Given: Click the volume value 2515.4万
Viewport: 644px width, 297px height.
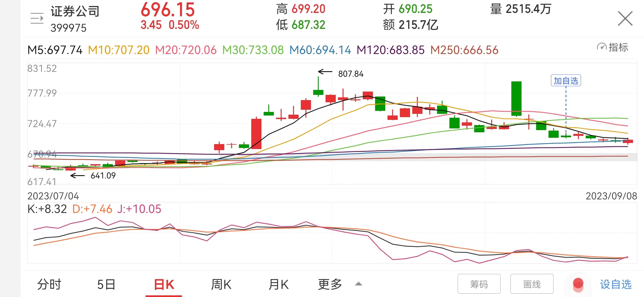Looking at the screenshot, I should (x=528, y=9).
